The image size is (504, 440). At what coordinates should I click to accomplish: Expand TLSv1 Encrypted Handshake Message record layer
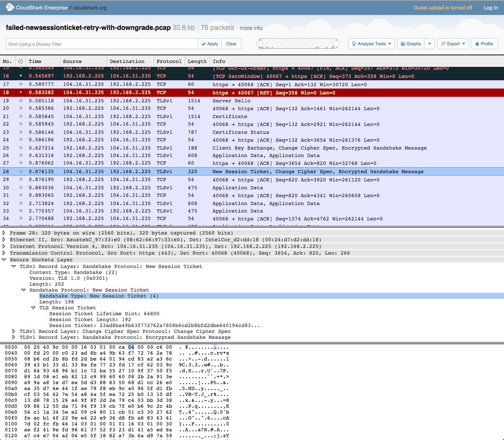click(x=14, y=337)
